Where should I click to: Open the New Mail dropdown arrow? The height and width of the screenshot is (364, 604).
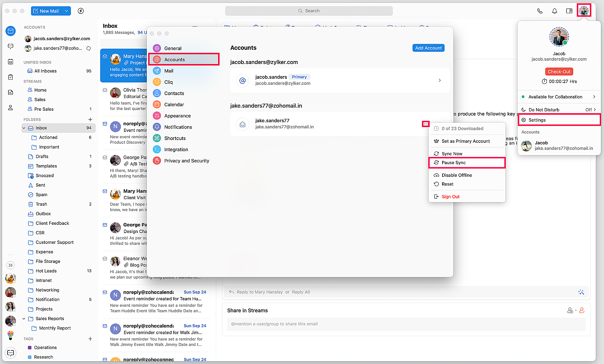[x=66, y=11]
